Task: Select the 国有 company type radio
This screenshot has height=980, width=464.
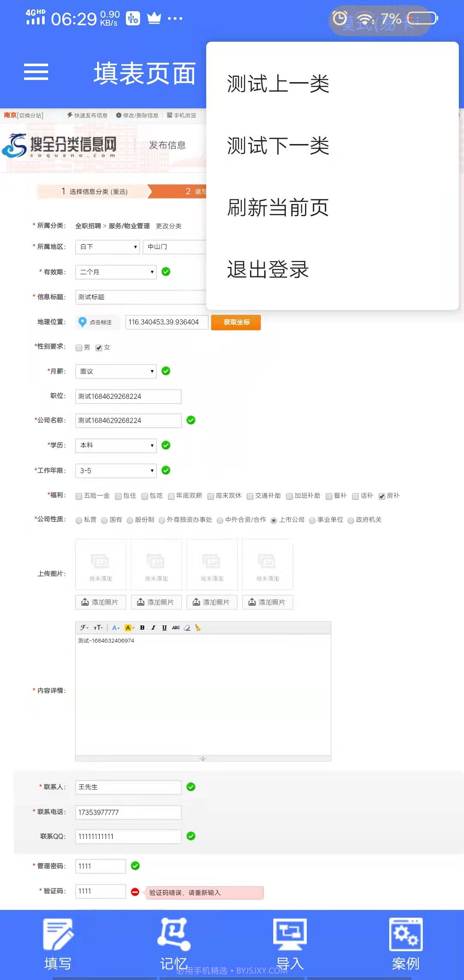Action: pos(104,521)
